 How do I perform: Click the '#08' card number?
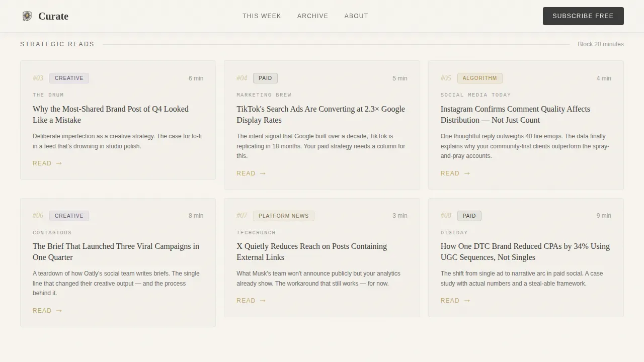click(446, 215)
